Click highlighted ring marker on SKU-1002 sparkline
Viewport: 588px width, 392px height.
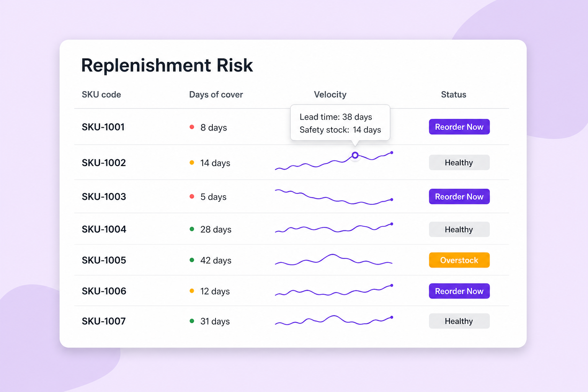tap(355, 155)
